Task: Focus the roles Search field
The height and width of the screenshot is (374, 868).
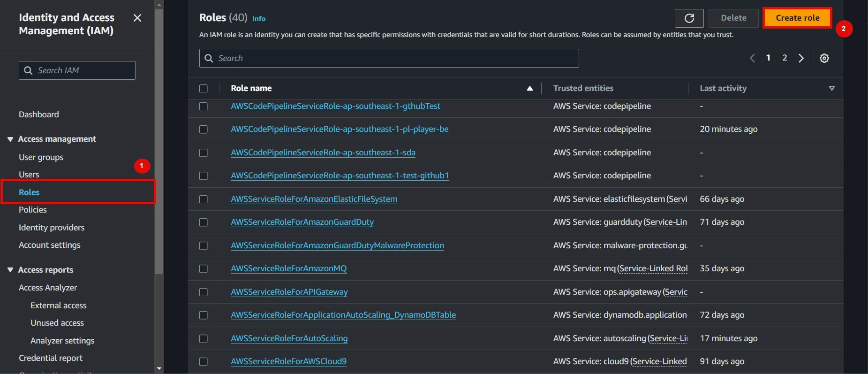Action: (389, 58)
